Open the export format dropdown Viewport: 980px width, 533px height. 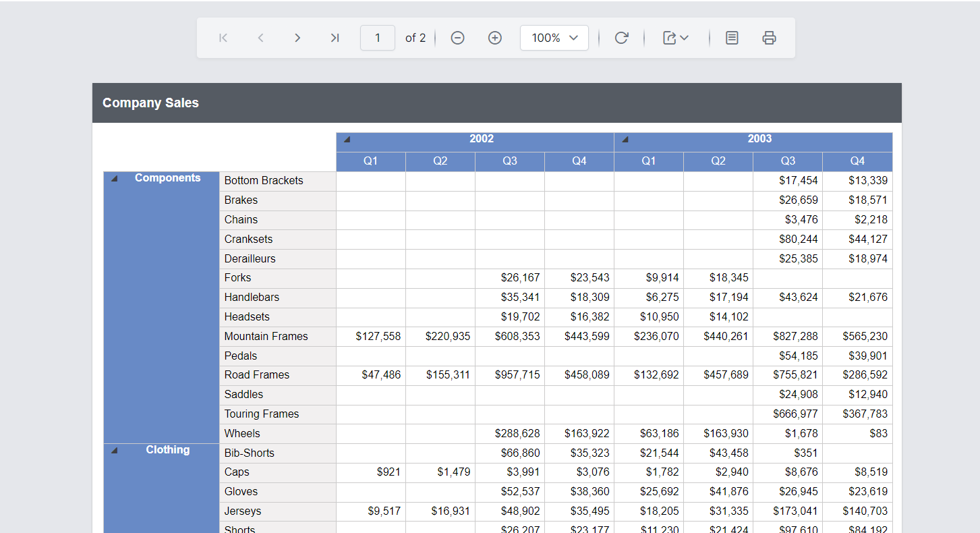coord(675,38)
